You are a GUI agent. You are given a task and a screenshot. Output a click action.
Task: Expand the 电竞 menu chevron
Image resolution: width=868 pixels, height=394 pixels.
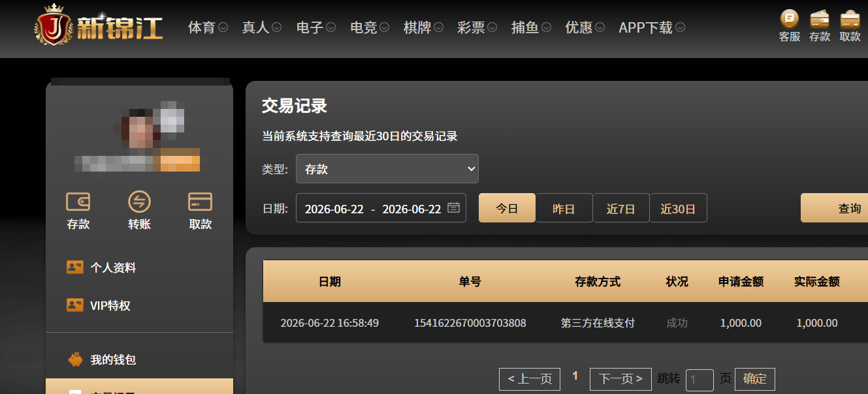coord(384,27)
